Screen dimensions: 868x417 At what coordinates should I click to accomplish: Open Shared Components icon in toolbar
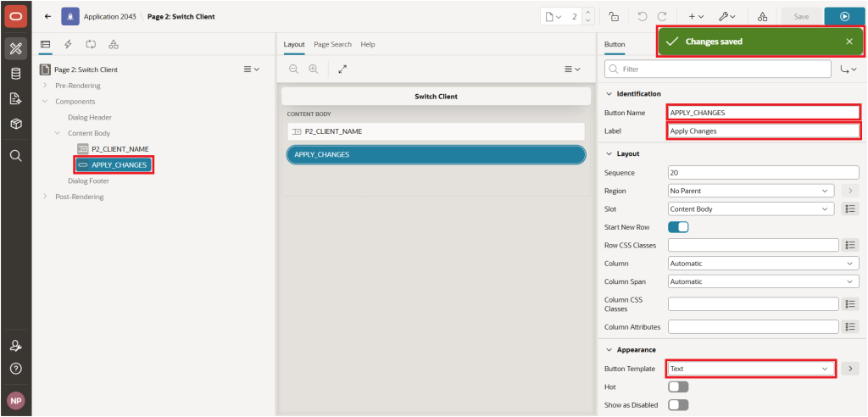coord(762,17)
